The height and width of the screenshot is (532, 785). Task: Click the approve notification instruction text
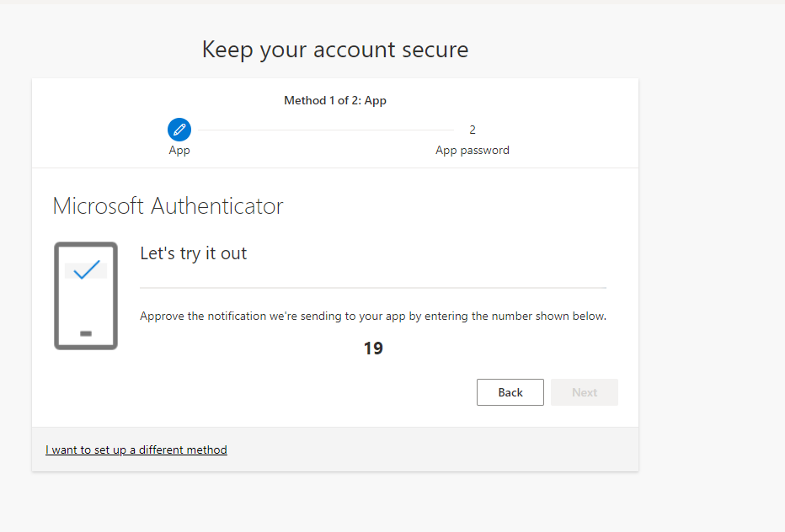point(373,317)
